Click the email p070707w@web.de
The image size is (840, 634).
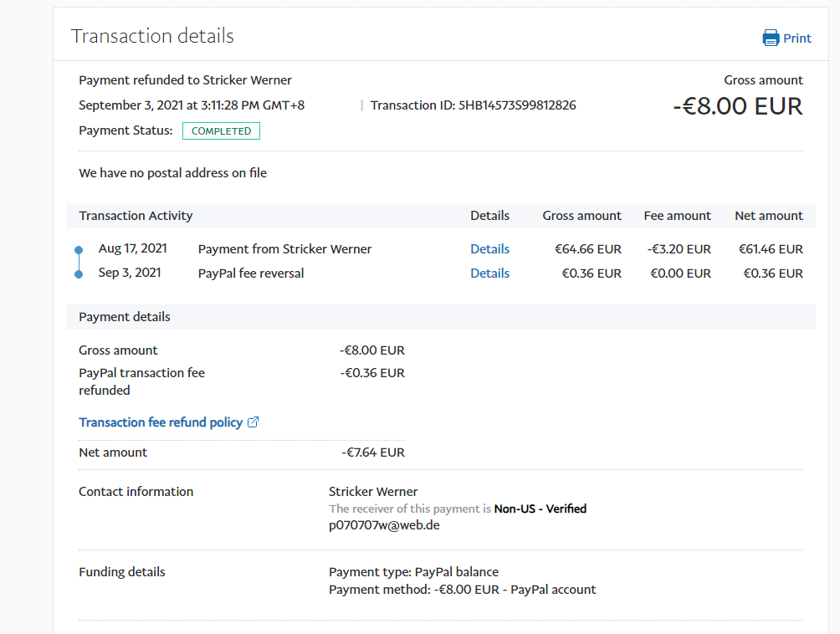(384, 525)
